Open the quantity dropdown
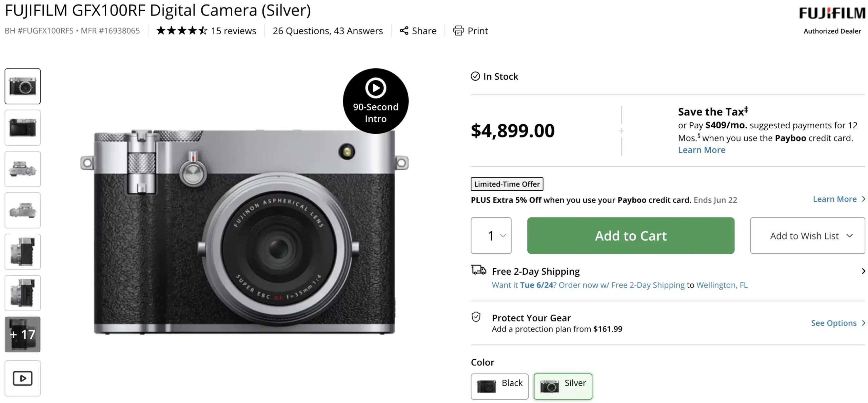 (x=491, y=236)
